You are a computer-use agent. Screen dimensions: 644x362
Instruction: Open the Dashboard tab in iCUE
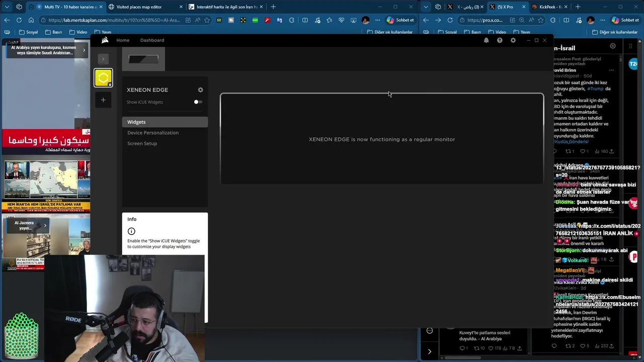click(x=152, y=40)
